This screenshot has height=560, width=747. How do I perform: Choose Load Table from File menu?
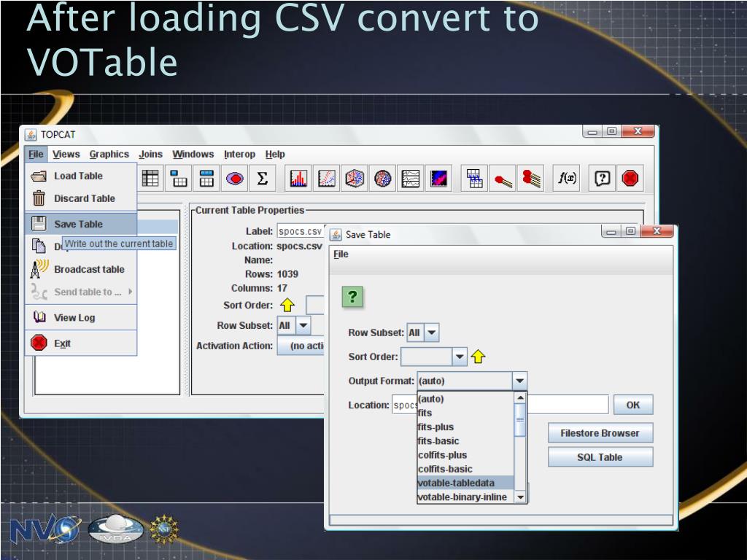click(81, 176)
